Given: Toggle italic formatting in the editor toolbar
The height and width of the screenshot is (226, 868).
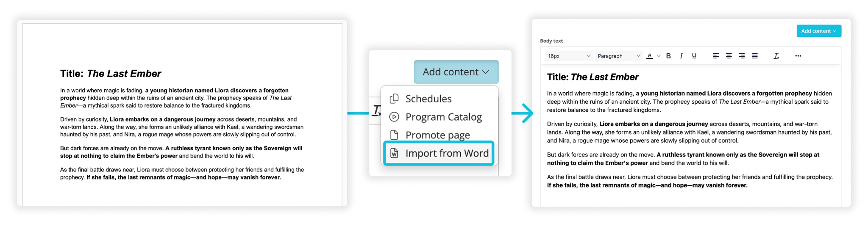Looking at the screenshot, I should point(681,56).
